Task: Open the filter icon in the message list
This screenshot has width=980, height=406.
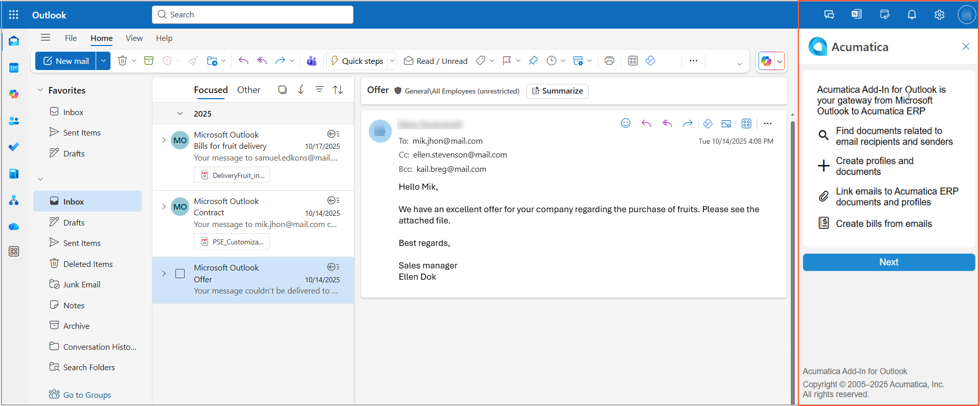Action: point(319,89)
